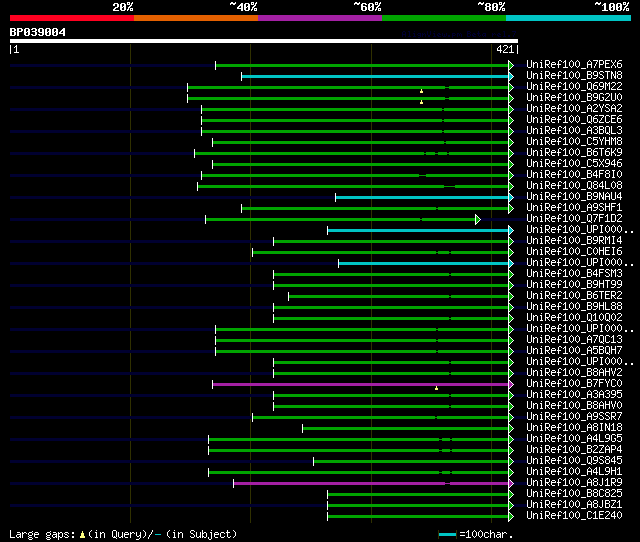Click UniRef100_B4F8I0 hit name

(574, 175)
